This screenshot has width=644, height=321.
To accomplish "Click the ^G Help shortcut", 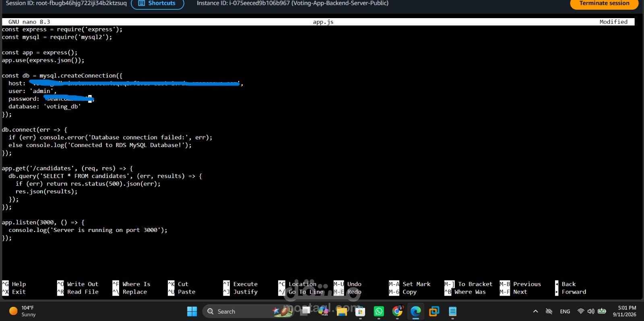I will 14,284.
